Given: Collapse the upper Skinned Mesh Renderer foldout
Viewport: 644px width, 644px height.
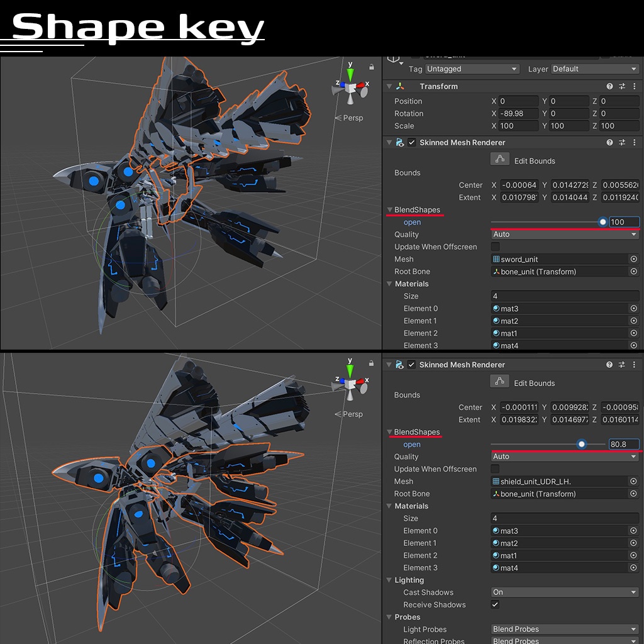Looking at the screenshot, I should tap(389, 143).
